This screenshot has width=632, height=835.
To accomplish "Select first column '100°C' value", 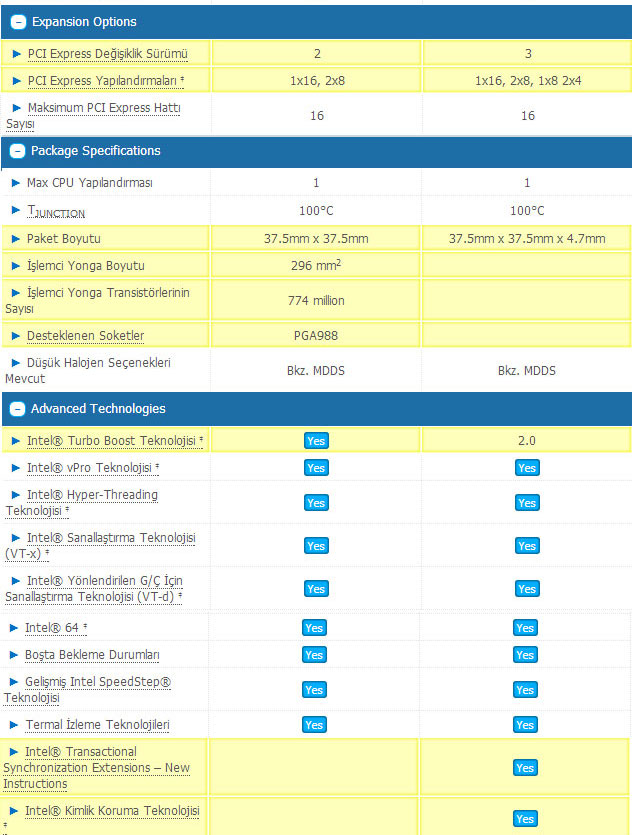I will (316, 211).
